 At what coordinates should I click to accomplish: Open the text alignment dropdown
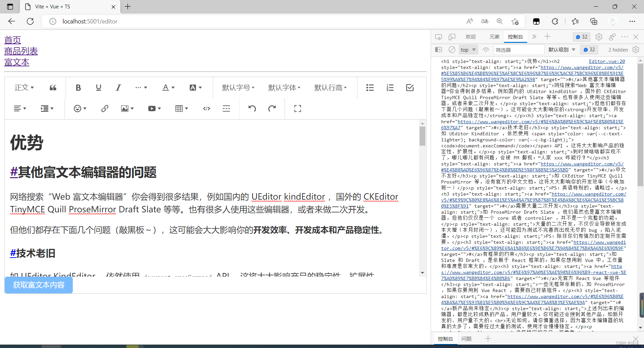coord(20,109)
